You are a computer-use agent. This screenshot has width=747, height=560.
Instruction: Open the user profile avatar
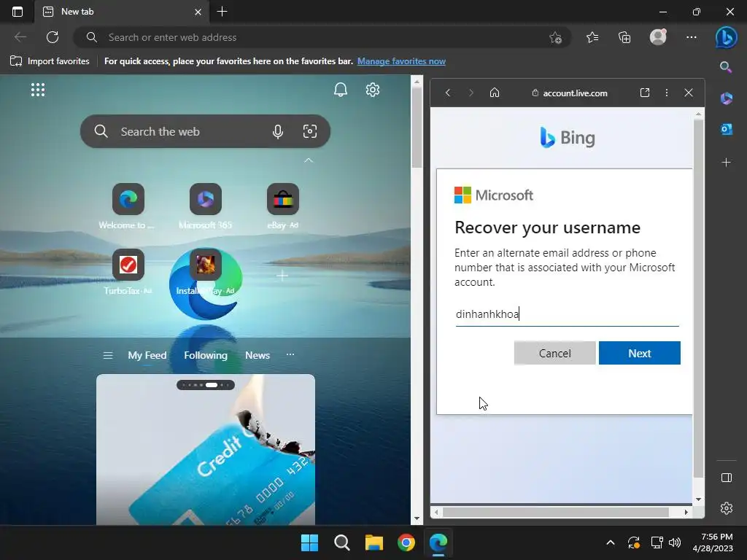[x=658, y=37]
